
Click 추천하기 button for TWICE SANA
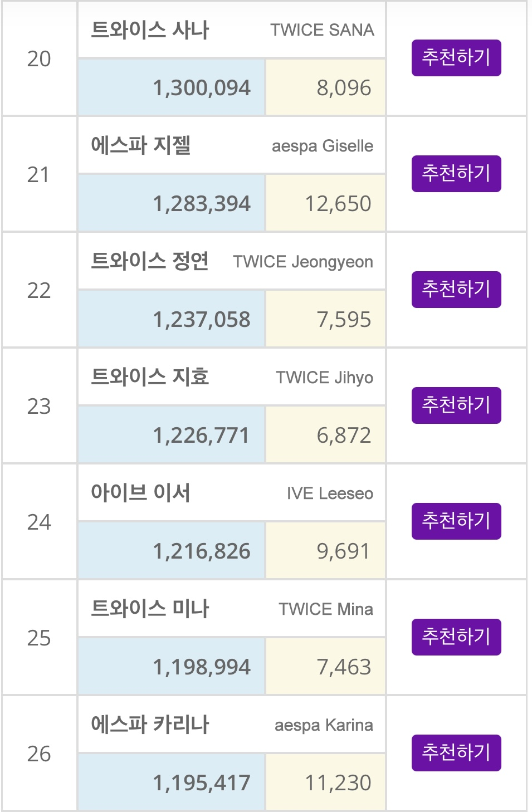pos(456,58)
